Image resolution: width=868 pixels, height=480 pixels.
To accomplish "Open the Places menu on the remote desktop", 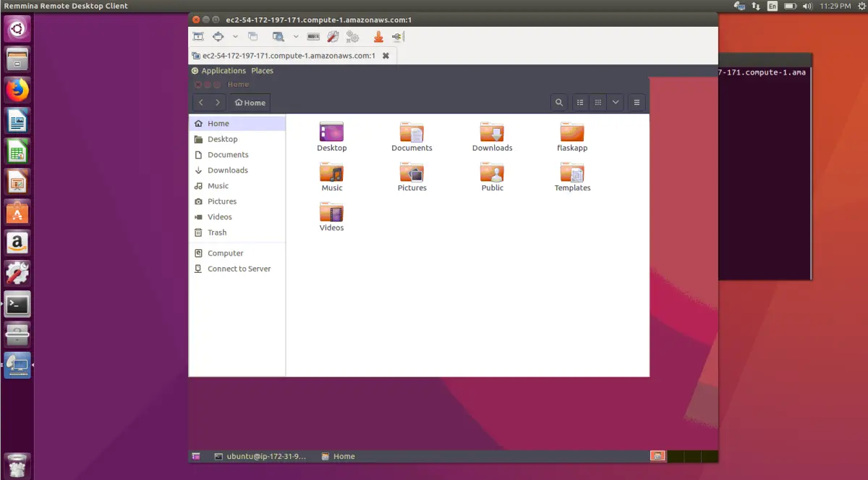I will [x=262, y=70].
